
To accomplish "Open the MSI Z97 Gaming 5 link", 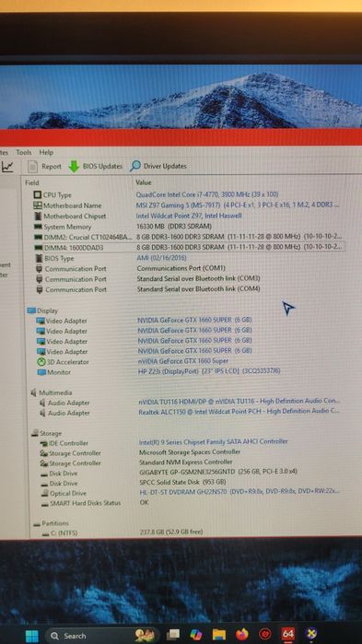I will point(238,205).
